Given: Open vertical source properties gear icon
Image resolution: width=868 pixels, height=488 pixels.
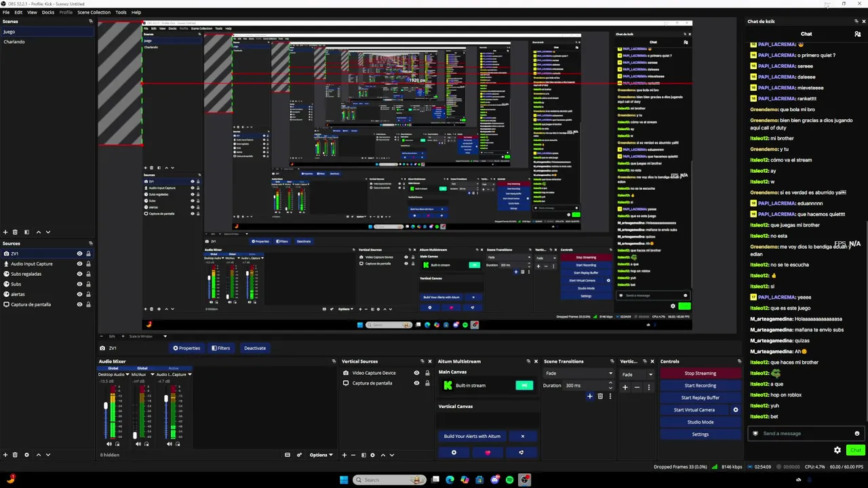Looking at the screenshot, I should (372, 455).
